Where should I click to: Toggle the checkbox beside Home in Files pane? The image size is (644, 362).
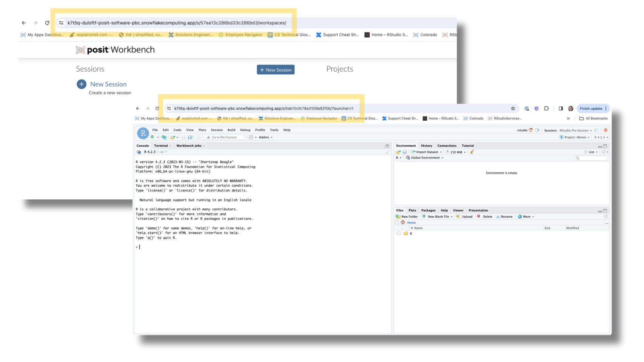[397, 222]
